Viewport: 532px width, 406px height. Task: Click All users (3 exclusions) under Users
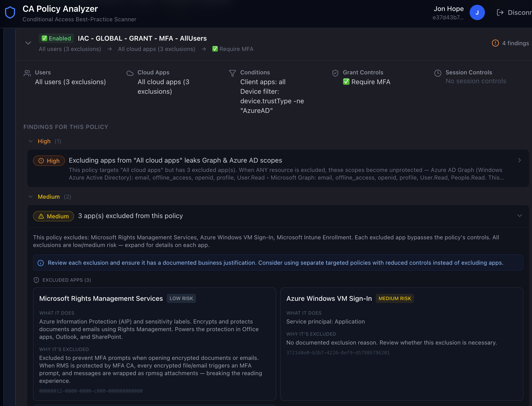click(x=71, y=82)
